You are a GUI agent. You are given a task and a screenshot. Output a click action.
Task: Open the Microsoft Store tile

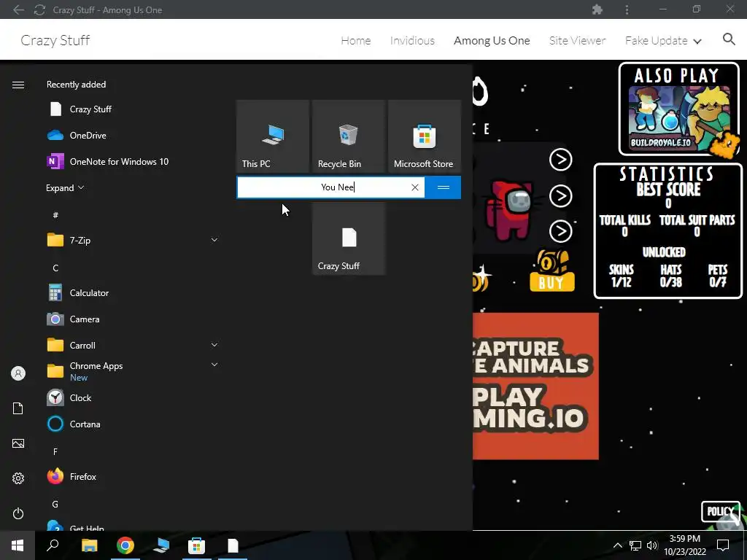(x=425, y=136)
